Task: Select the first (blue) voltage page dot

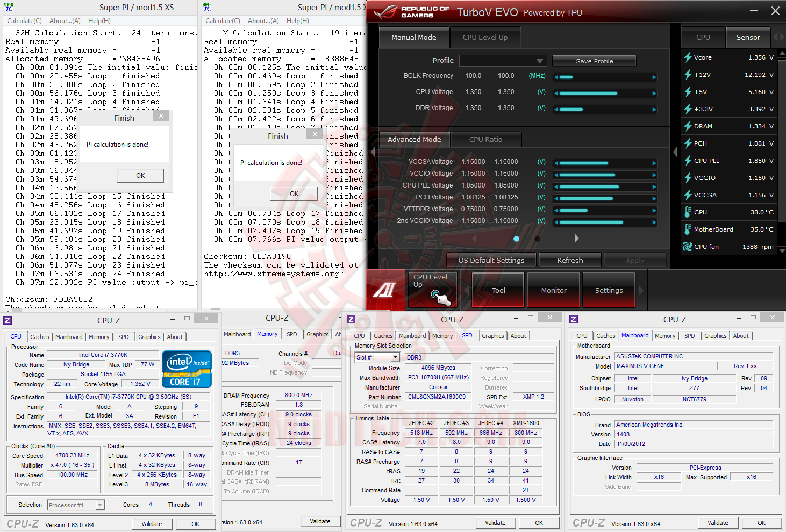Action: [x=516, y=239]
